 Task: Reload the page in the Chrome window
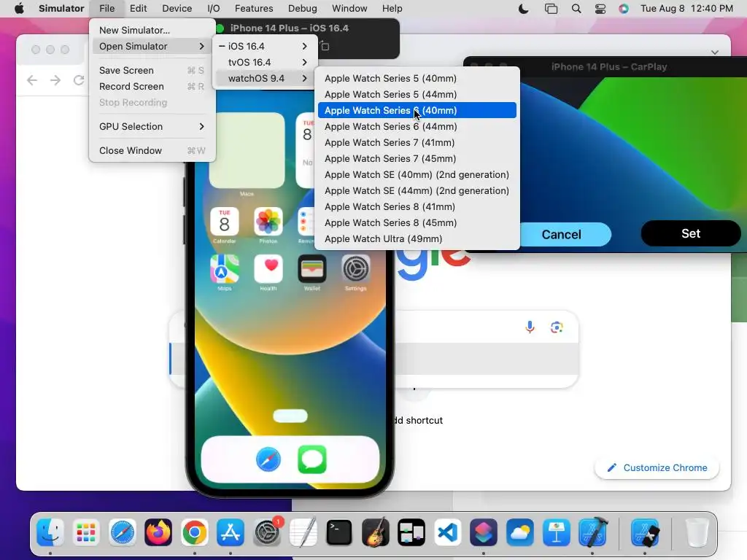[x=79, y=80]
